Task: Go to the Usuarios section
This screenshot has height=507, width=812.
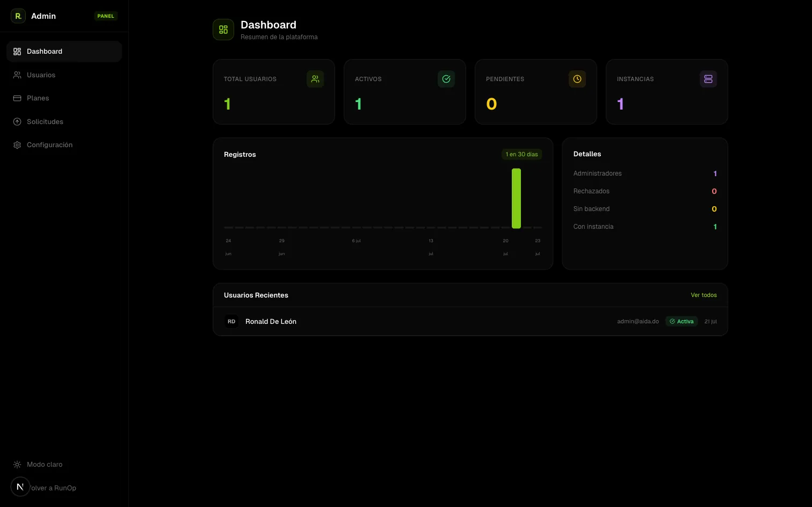Action: 64,75
